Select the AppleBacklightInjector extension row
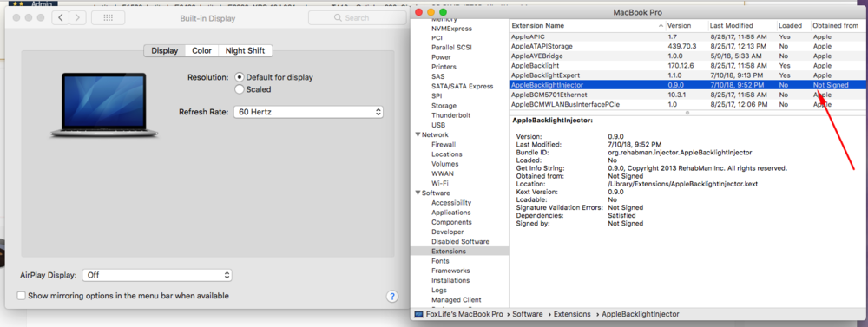 [x=688, y=85]
